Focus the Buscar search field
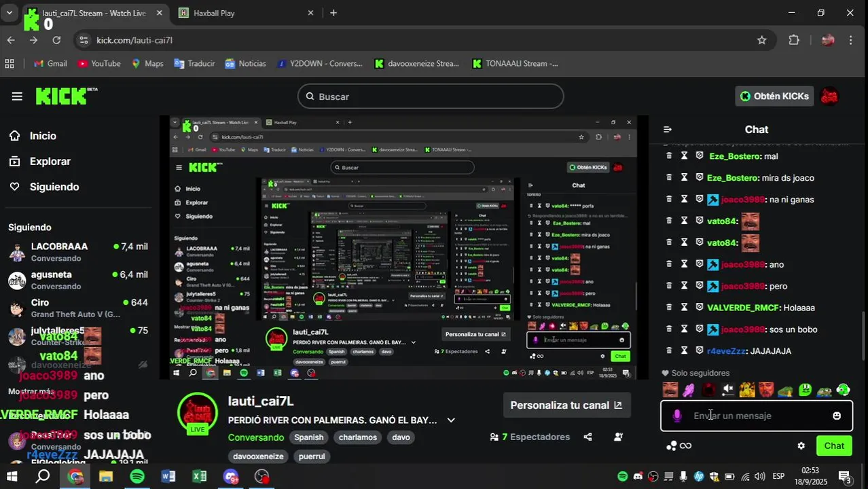868x489 pixels. pos(431,96)
